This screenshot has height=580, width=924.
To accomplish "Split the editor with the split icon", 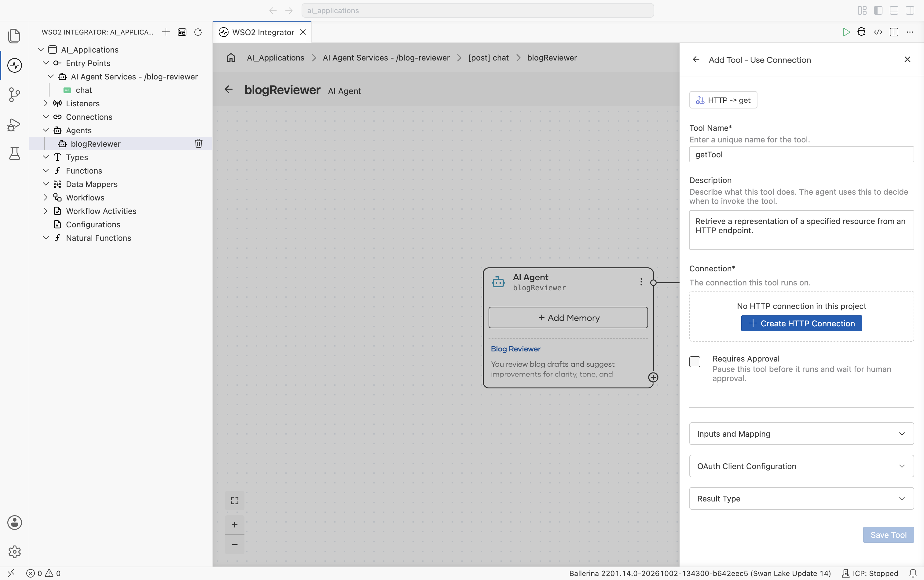I will (x=894, y=32).
